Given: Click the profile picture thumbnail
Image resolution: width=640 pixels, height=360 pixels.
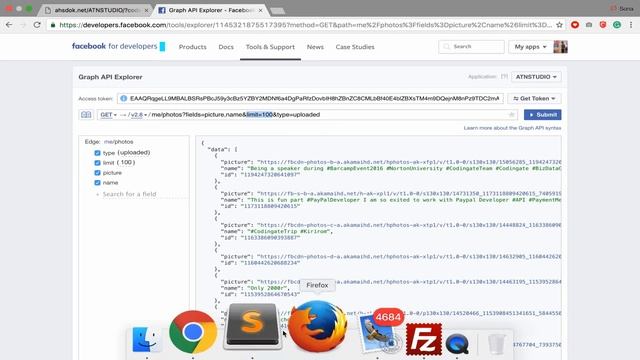Looking at the screenshot, I should 560,47.
